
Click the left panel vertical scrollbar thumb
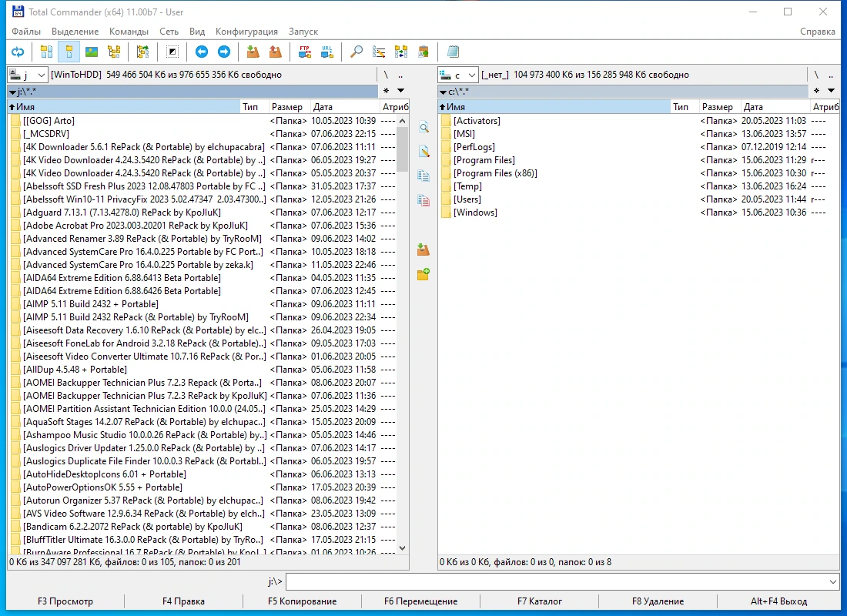click(403, 149)
